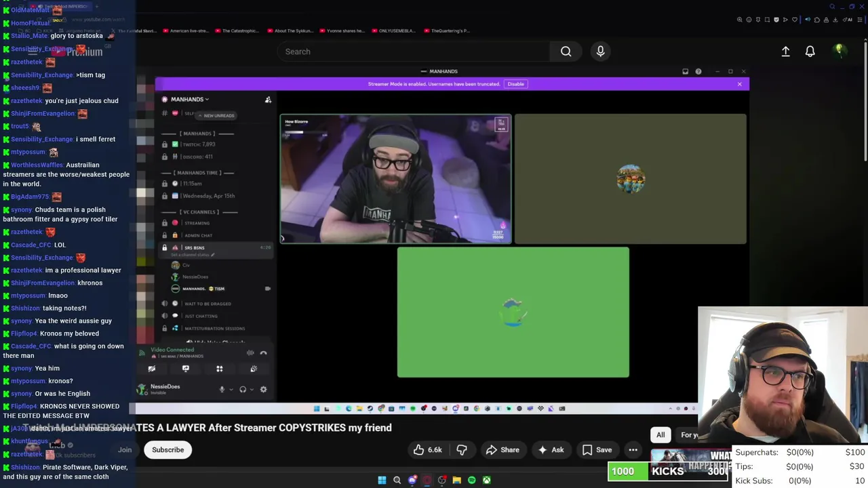
Task: Click the Join membership button
Action: (125, 450)
